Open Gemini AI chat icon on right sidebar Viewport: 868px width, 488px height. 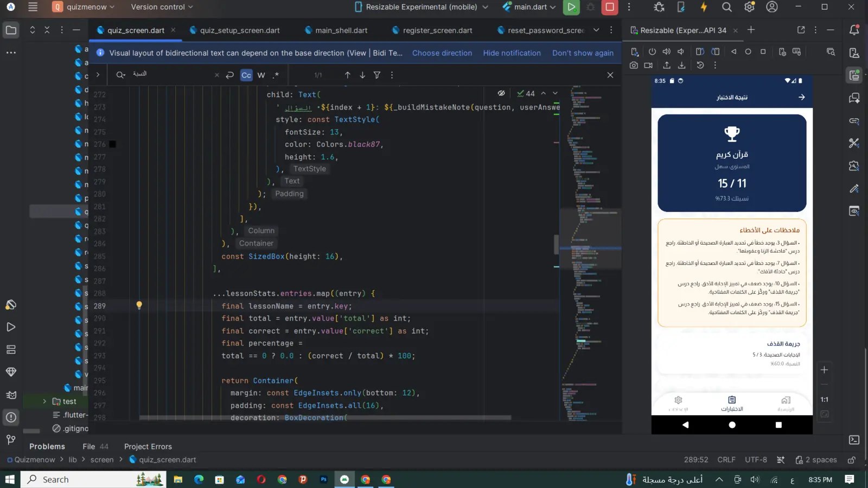(854, 98)
